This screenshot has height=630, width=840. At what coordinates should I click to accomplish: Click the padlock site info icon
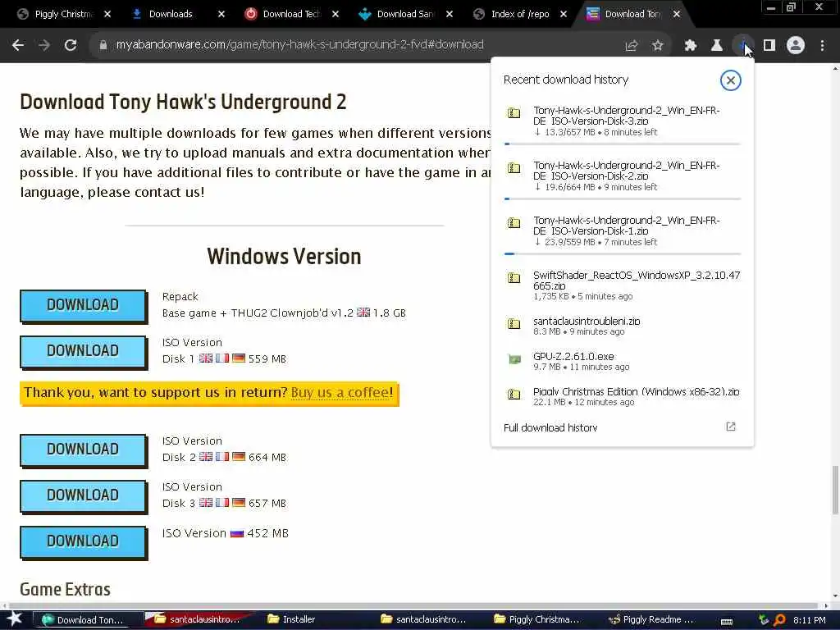point(103,45)
